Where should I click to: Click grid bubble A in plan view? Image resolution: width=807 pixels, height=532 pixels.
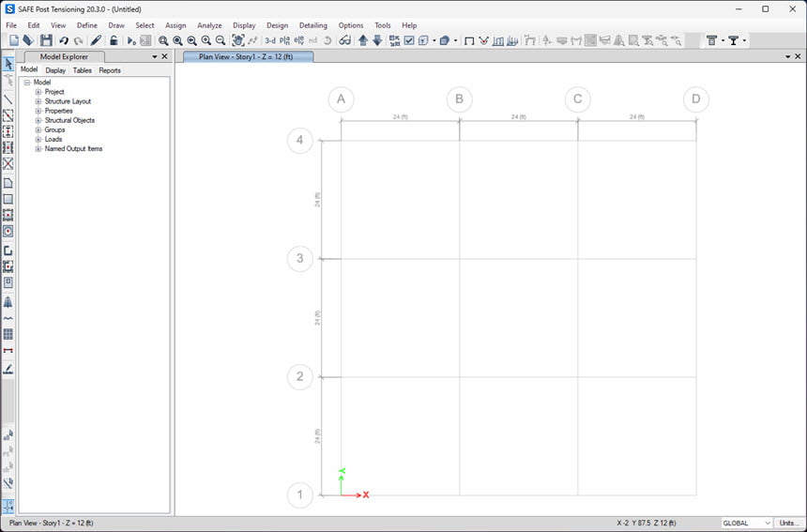pyautogui.click(x=341, y=99)
